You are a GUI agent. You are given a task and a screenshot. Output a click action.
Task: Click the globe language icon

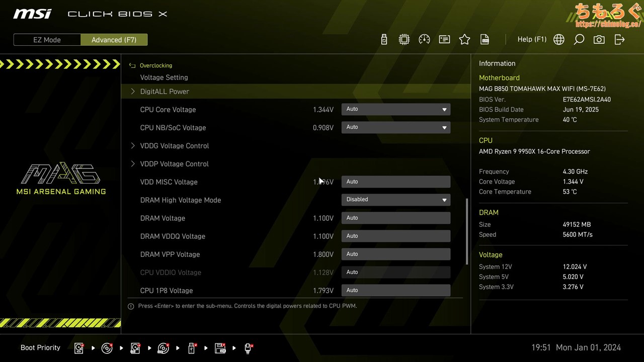558,40
